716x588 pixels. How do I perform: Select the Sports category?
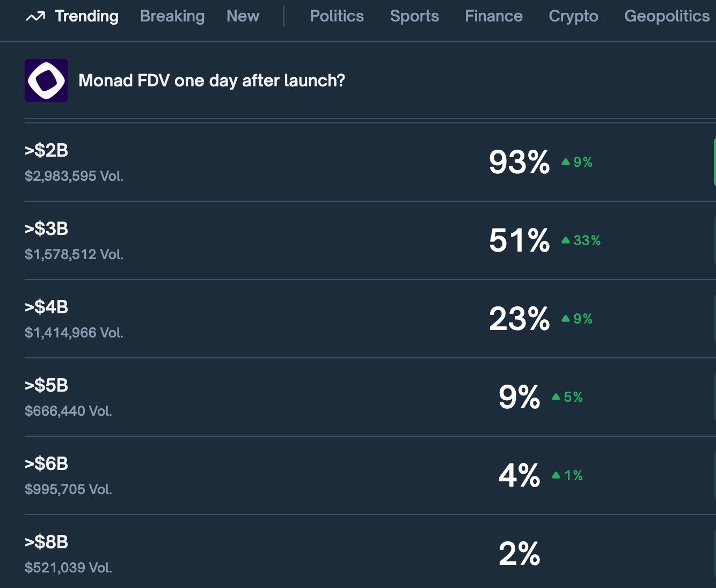[414, 16]
